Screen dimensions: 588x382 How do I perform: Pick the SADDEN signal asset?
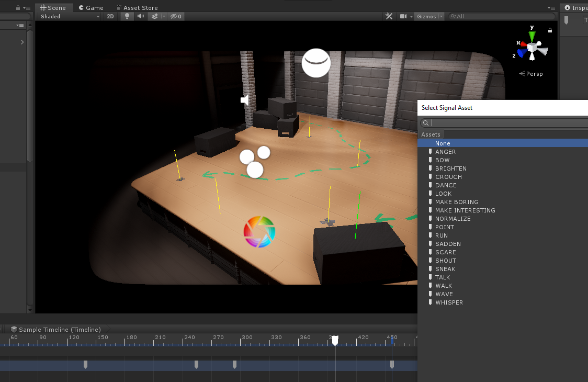(503, 244)
